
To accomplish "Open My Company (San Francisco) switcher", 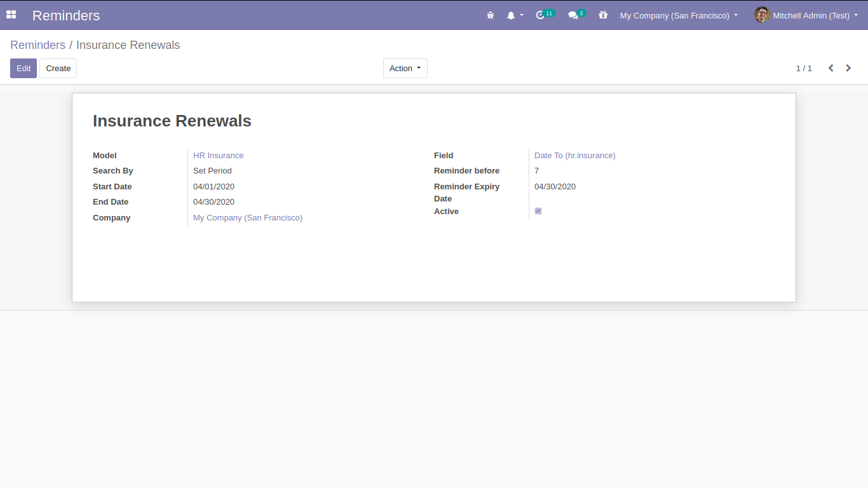I will (679, 15).
